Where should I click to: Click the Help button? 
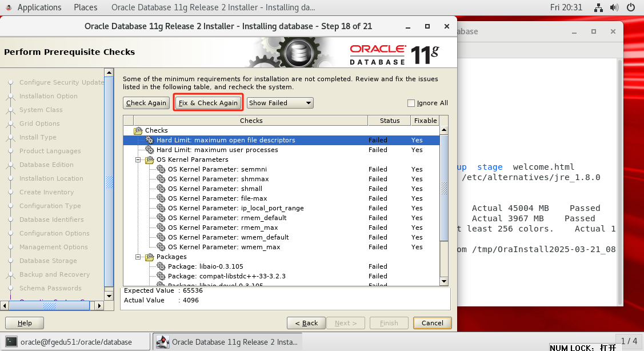(25, 323)
